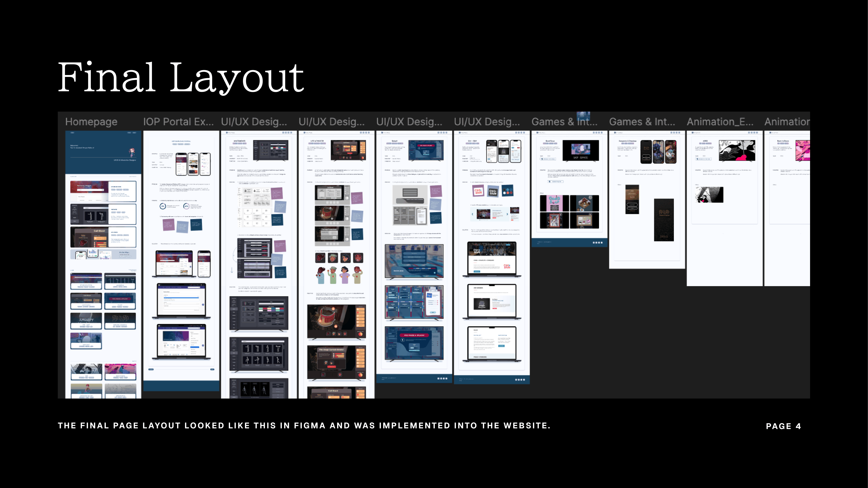Click right carousel arrow in Ctrl+Shift frame
Image resolution: width=868 pixels, height=488 pixels.
tap(507, 214)
